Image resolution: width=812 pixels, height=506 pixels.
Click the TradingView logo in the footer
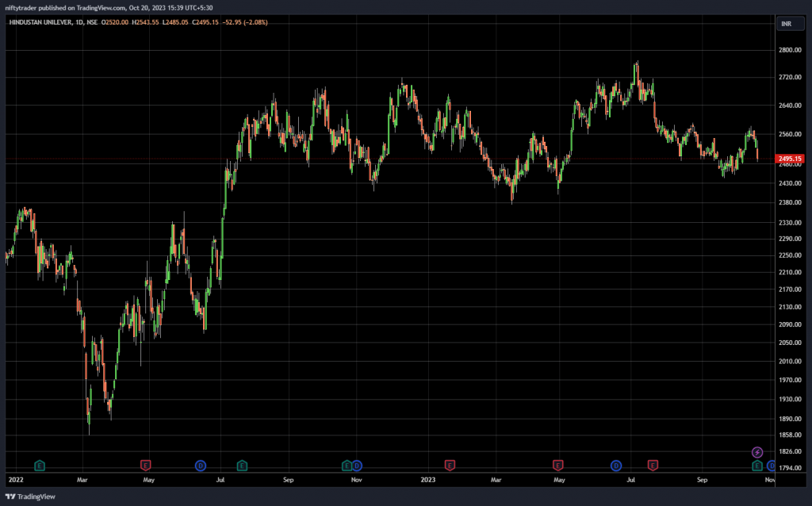tap(31, 496)
